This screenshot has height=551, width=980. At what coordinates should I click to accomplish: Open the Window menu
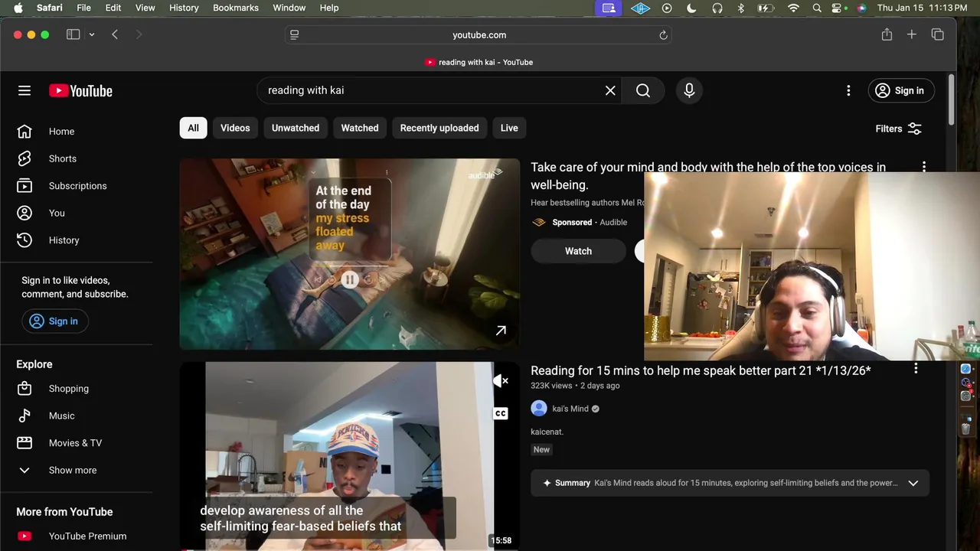(x=289, y=8)
